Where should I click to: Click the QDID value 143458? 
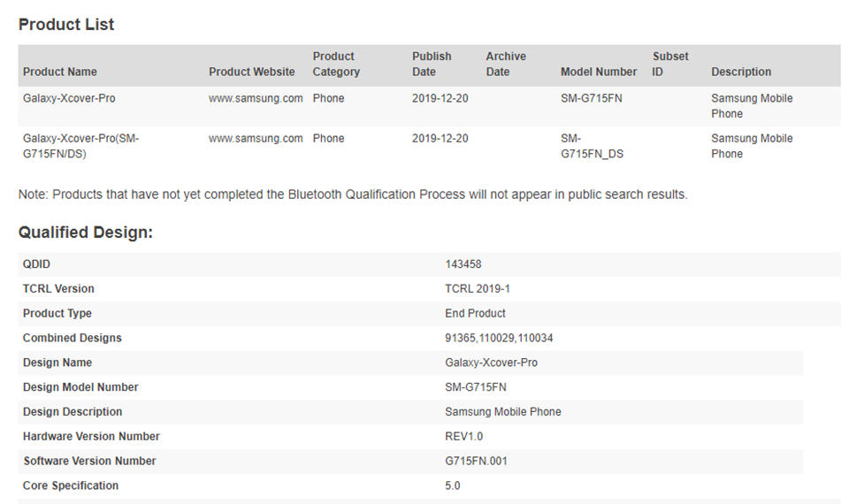tap(463, 264)
